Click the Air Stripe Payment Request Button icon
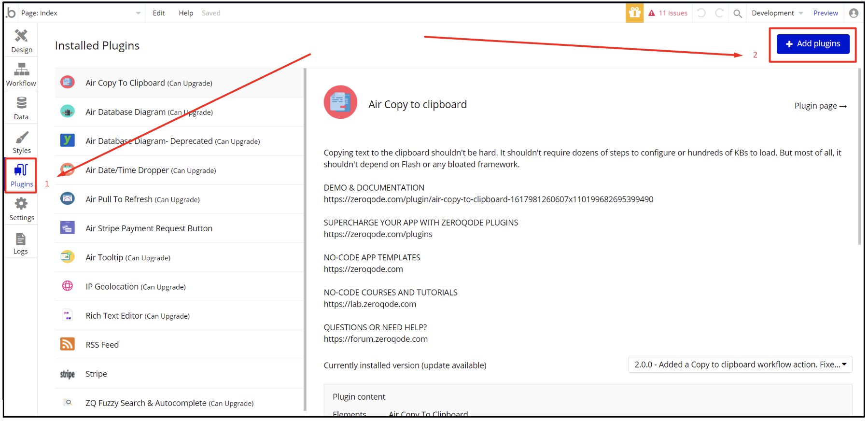This screenshot has width=868, height=421. (x=68, y=227)
